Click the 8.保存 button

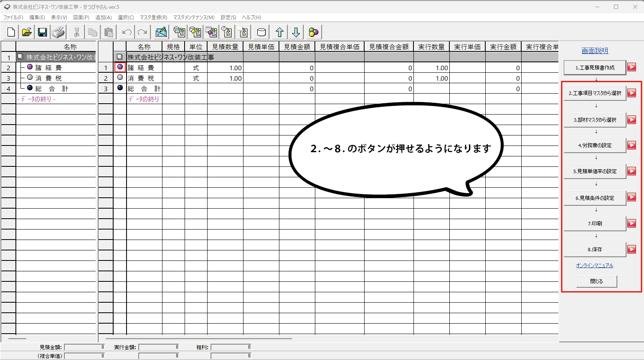(x=595, y=250)
